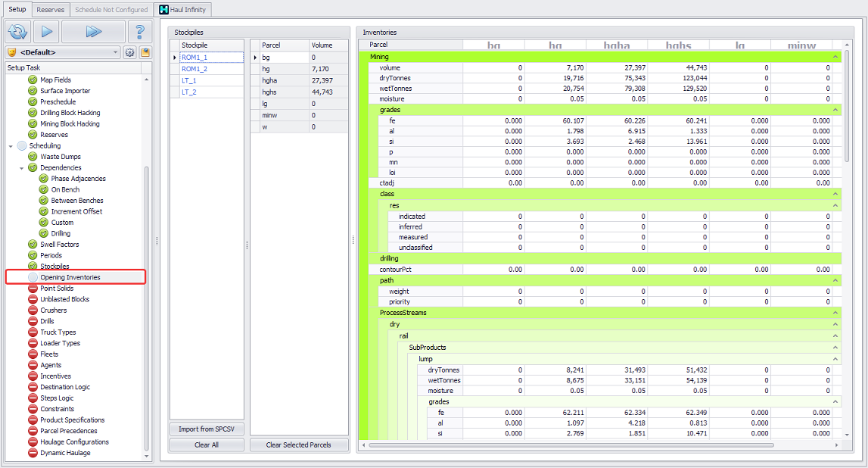Click the gear settings icon beside Default
Screen dimensions: 868x468
click(x=129, y=53)
